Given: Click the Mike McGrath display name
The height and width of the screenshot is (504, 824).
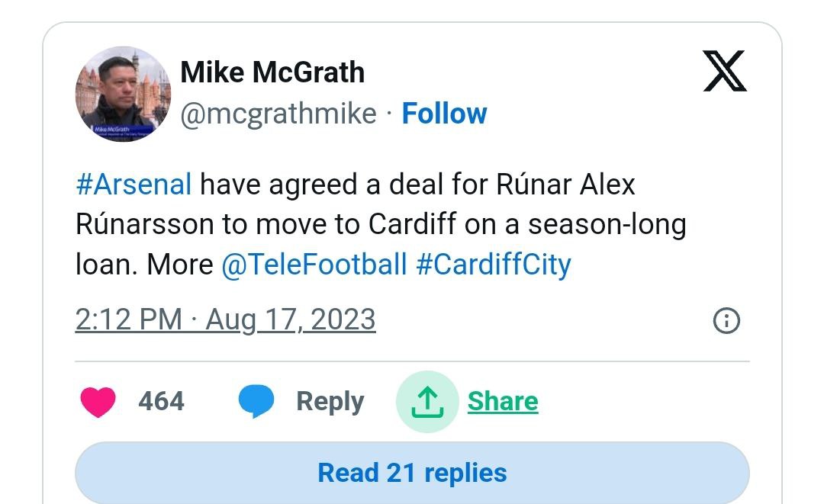Looking at the screenshot, I should 272,72.
